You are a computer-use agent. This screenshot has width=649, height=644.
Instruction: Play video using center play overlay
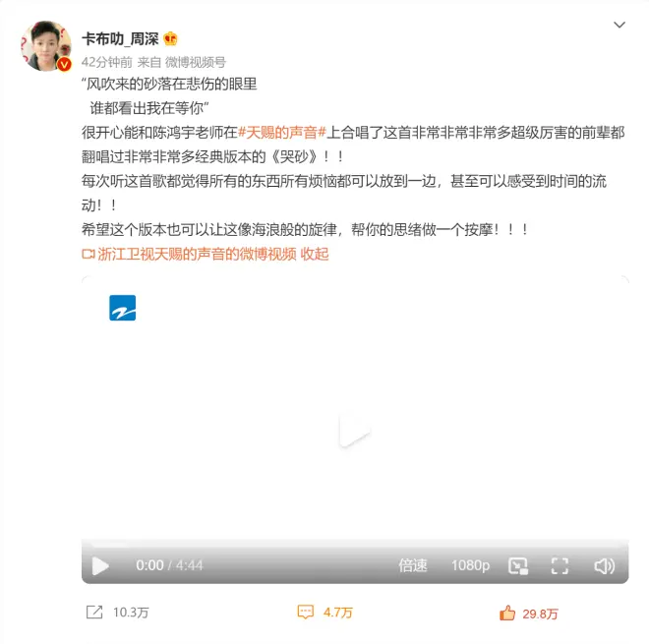click(353, 431)
